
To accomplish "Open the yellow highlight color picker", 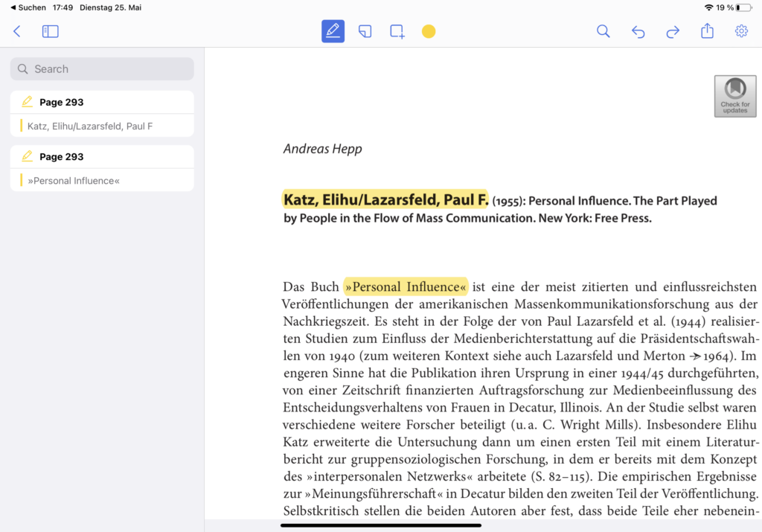I will click(429, 31).
